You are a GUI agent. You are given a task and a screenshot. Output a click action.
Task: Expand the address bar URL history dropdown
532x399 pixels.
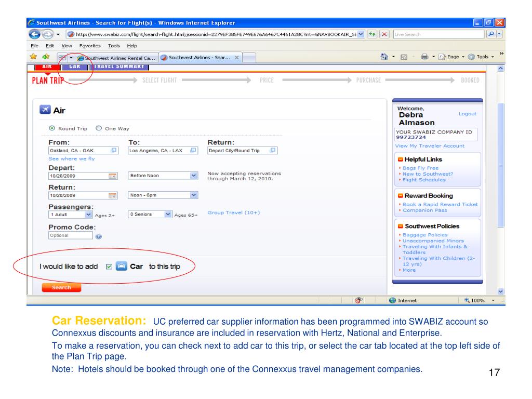[361, 34]
